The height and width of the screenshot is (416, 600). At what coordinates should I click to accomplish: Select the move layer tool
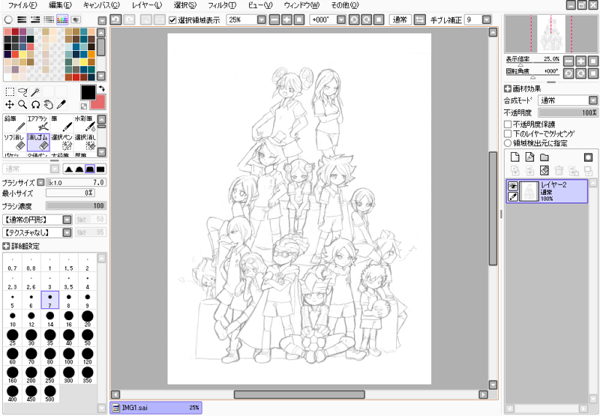[x=10, y=104]
